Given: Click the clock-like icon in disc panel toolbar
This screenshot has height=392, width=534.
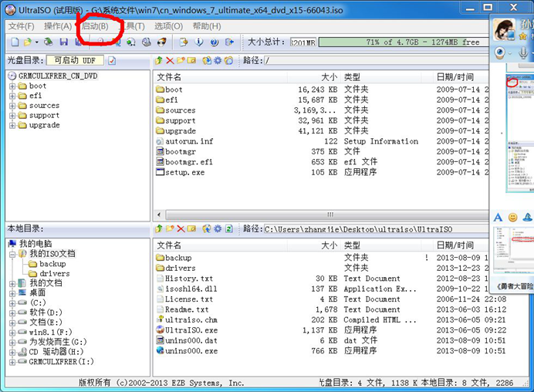Looking at the screenshot, I should point(229,61).
